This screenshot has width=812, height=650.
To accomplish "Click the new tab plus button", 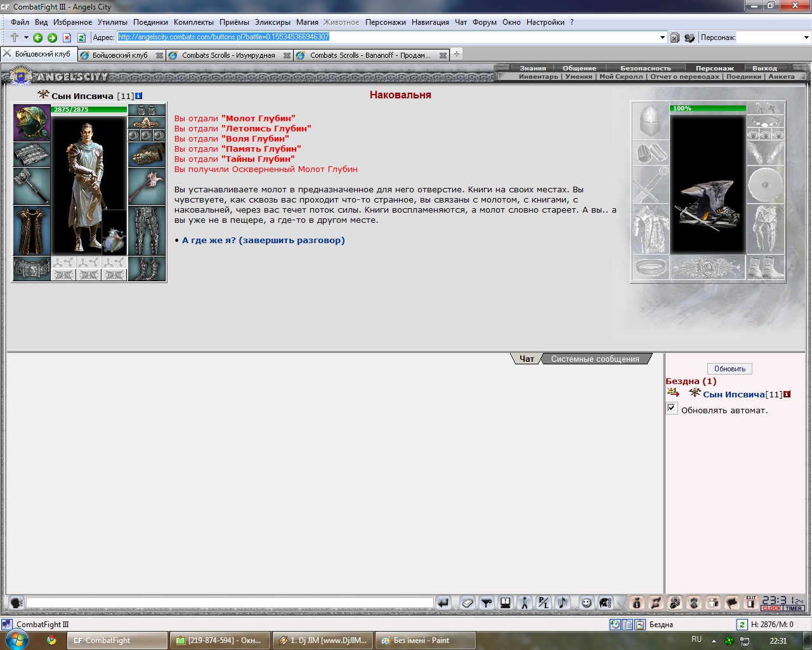I will coord(456,55).
